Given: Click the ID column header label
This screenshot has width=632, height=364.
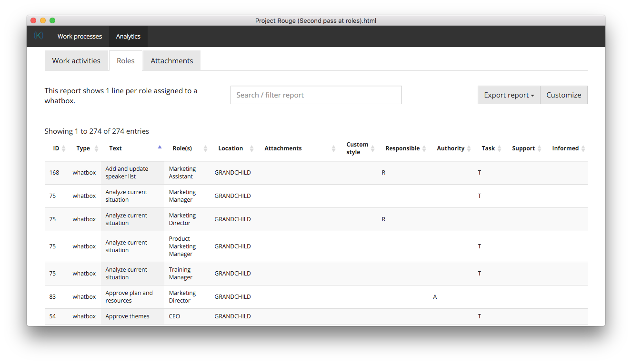Looking at the screenshot, I should point(56,148).
